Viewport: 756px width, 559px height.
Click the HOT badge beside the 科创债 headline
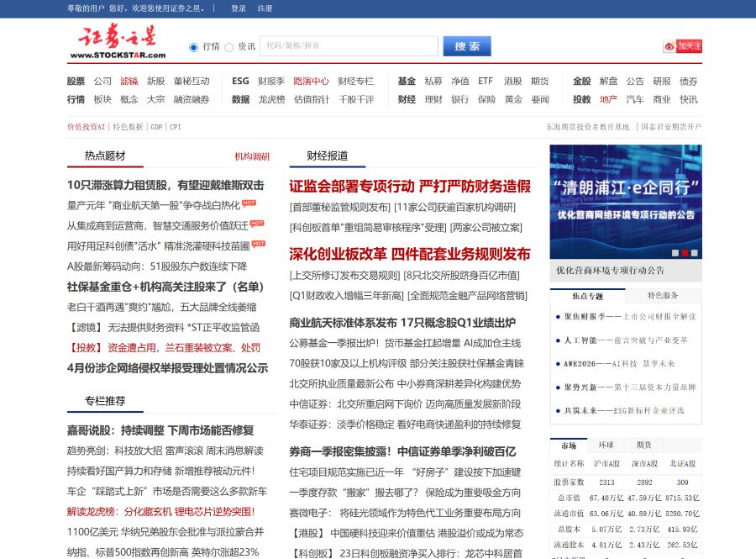[x=258, y=243]
